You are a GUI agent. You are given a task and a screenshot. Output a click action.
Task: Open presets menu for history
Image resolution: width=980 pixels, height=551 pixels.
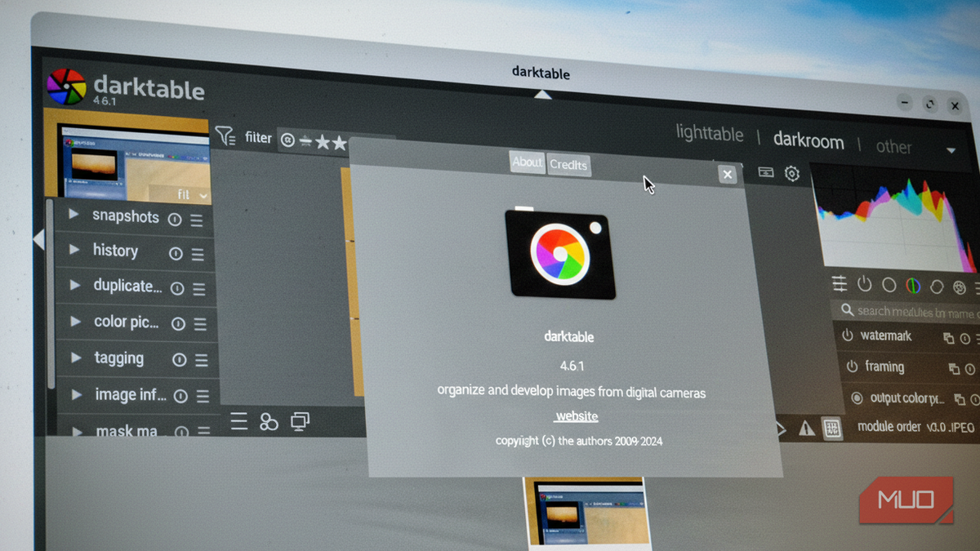(x=198, y=255)
